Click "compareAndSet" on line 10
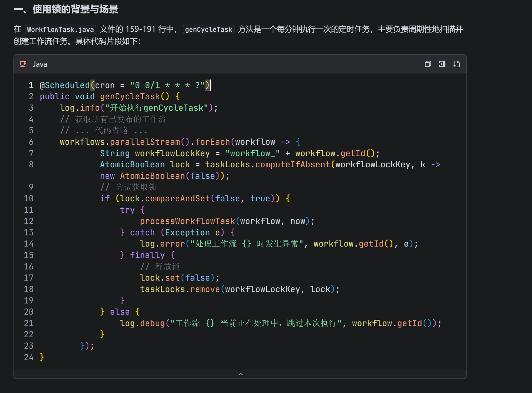Viewport: 532px width, 393px height. coord(177,199)
